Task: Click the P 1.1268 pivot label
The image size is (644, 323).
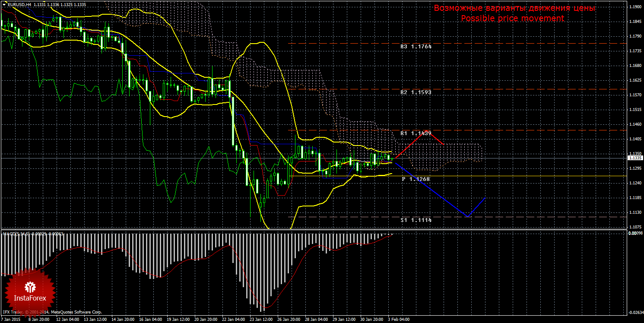Action: tap(416, 179)
